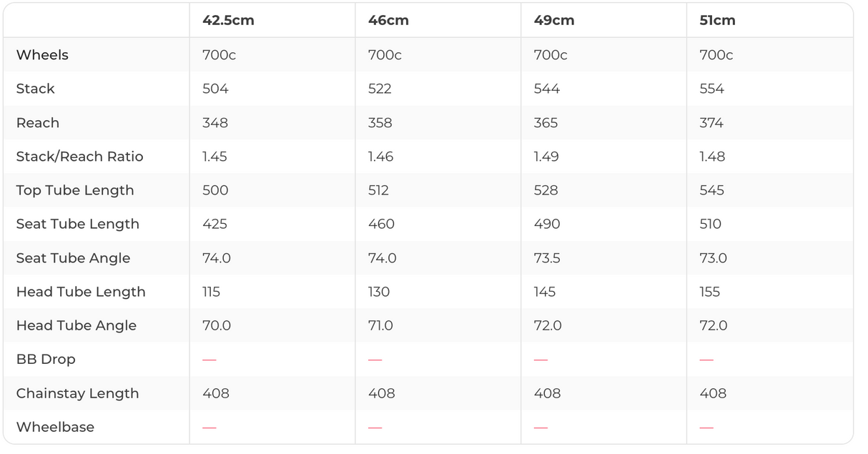Click the Head Tube Length row label

(x=81, y=292)
